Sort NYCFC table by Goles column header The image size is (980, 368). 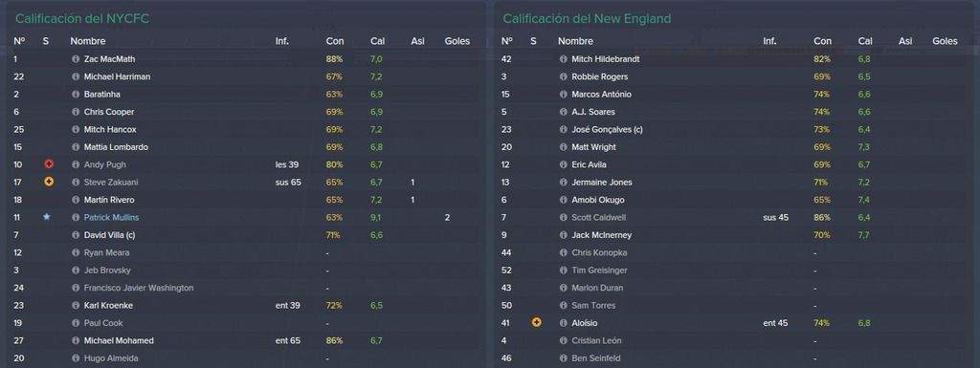pos(457,41)
